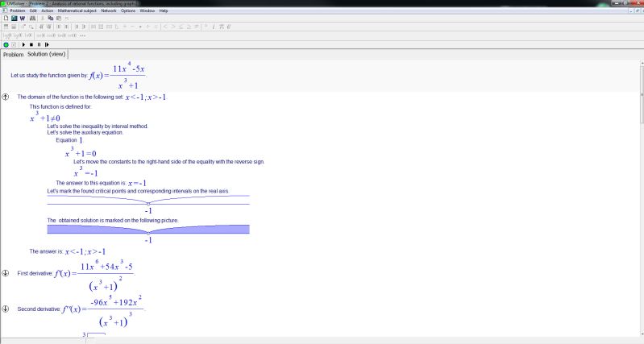This screenshot has height=344, width=644.
Task: Click 'Let us study the function given by' text
Action: [49, 76]
